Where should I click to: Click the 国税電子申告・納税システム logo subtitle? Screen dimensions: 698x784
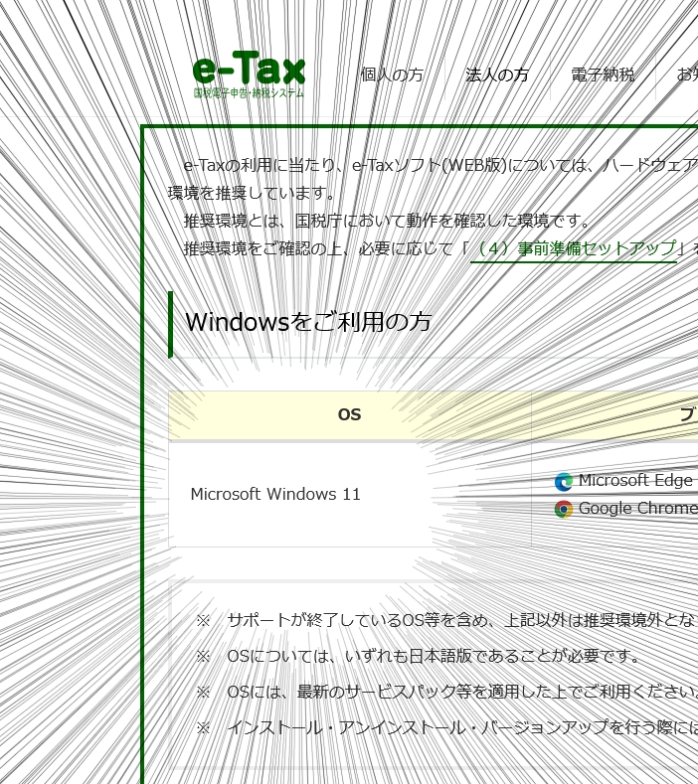click(249, 92)
